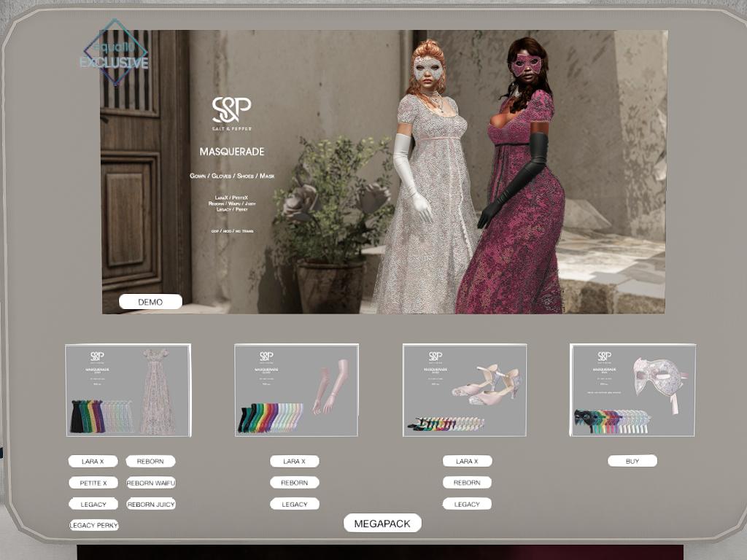747x560 pixels.
Task: Pick the LEGACY PERKY gown option
Action: (x=94, y=525)
